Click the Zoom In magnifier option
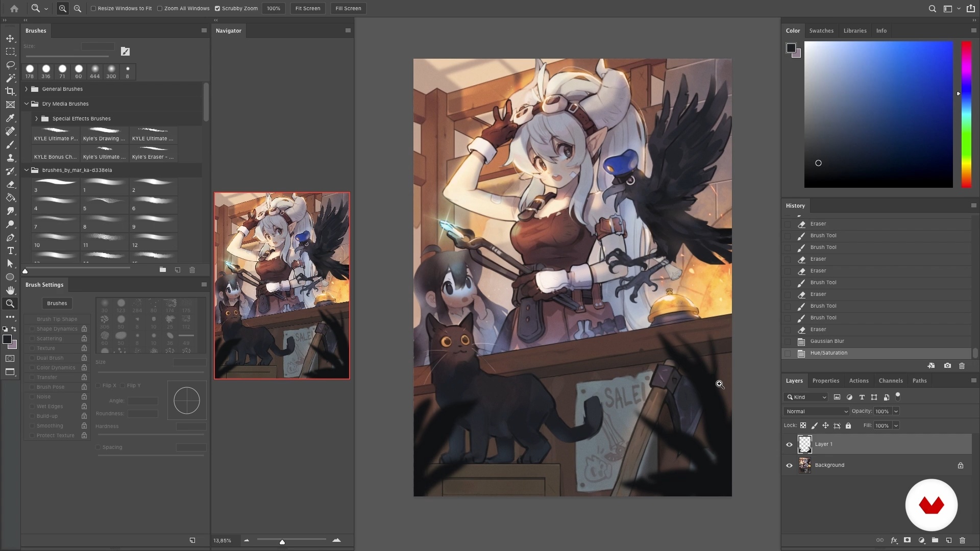Viewport: 980px width, 551px height. tap(63, 8)
